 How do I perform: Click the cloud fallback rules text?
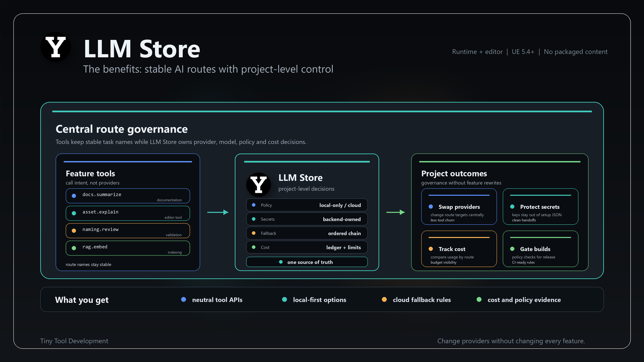(422, 300)
